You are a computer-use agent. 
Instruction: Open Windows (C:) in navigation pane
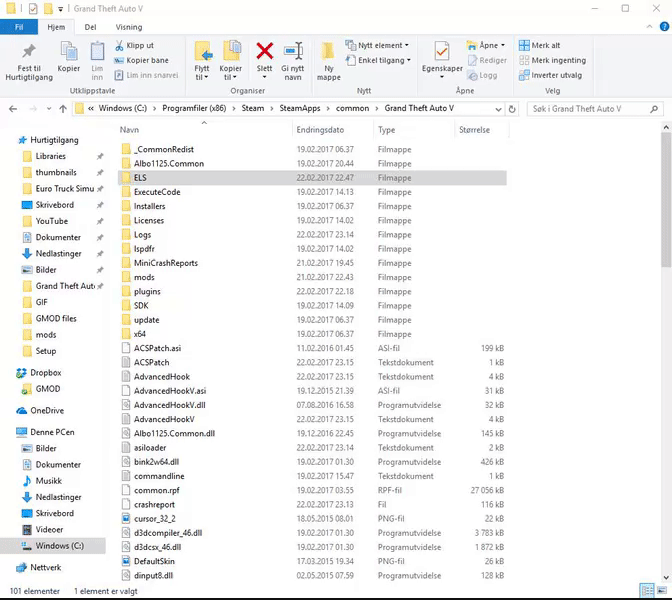pos(53,546)
